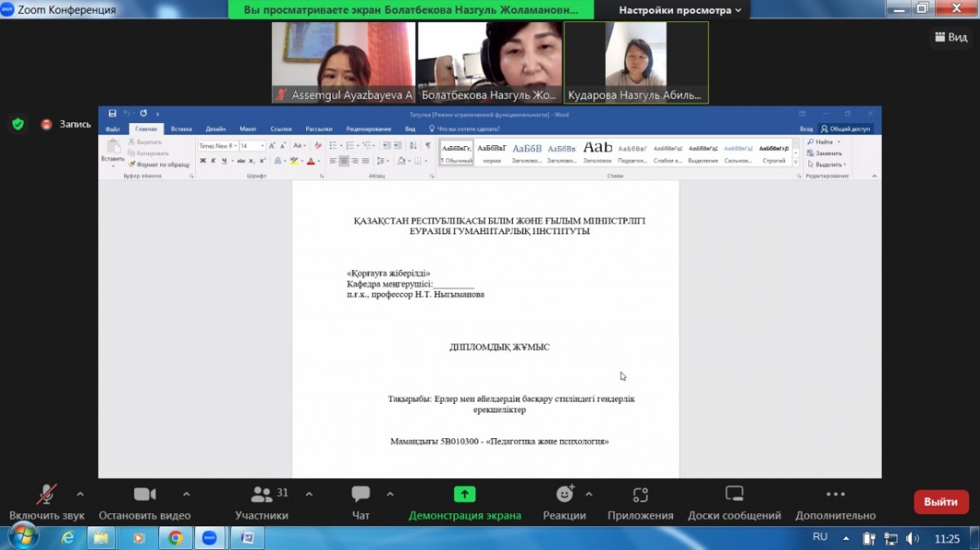980x550 pixels.
Task: Open the Реакции reactions icon
Action: click(x=564, y=495)
